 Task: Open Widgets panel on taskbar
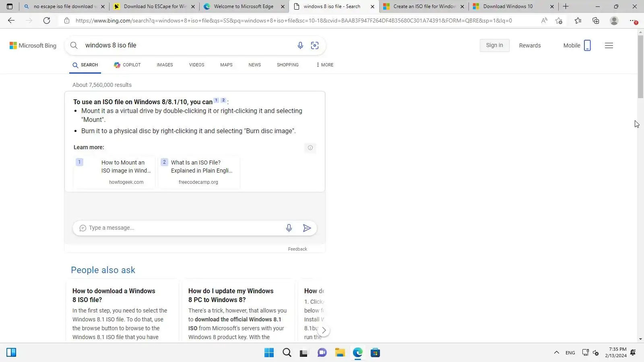tap(11, 353)
